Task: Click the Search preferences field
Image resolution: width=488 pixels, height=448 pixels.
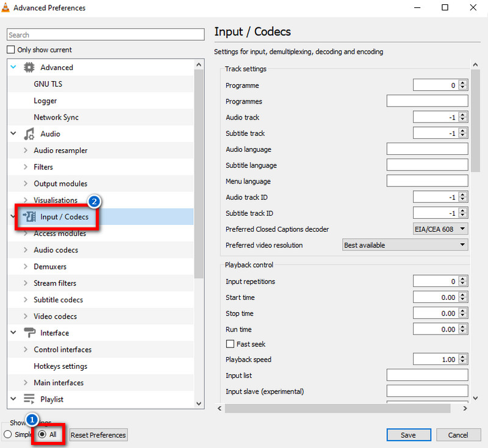Action: 106,35
